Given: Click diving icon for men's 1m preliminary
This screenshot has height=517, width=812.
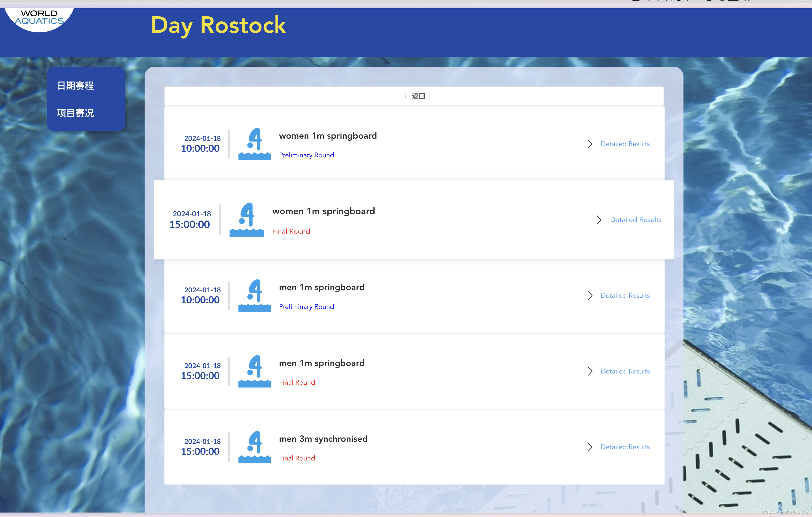Looking at the screenshot, I should point(254,295).
